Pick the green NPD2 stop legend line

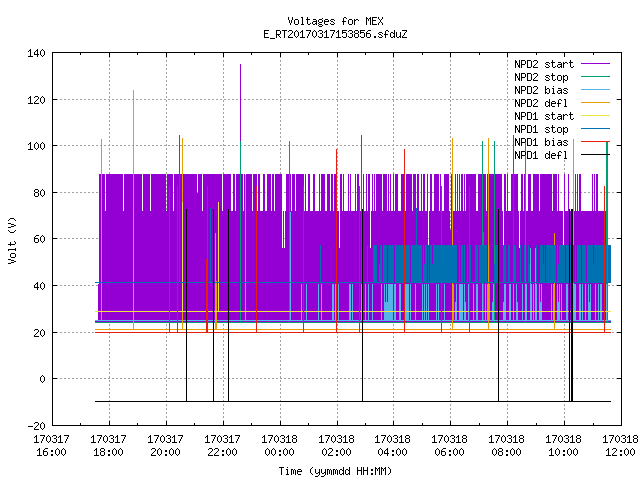click(595, 77)
